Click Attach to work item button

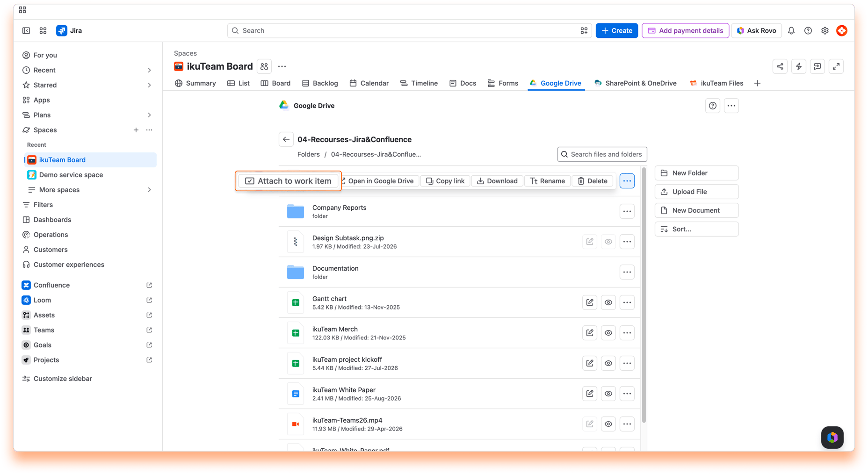tap(288, 181)
